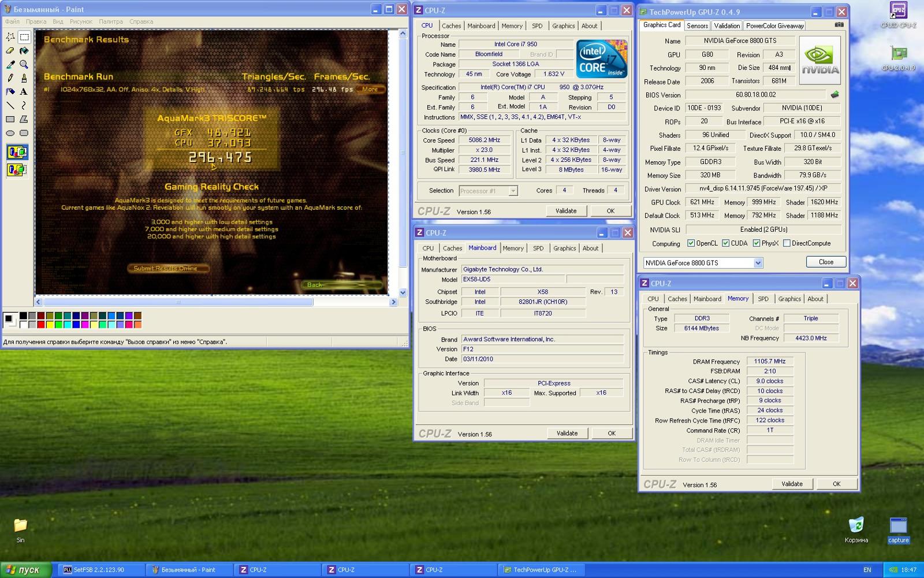The height and width of the screenshot is (578, 924).
Task: Open the Палитра menu in Paint
Action: [x=111, y=21]
